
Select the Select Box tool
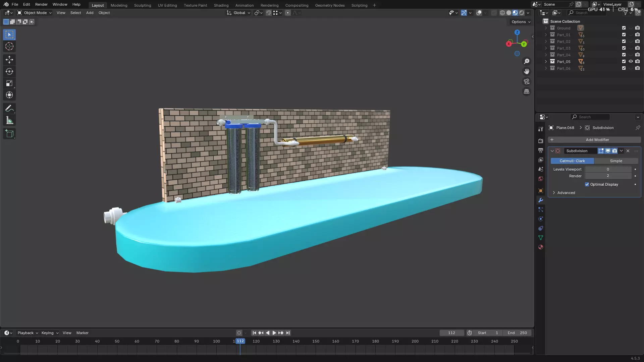pyautogui.click(x=9, y=35)
